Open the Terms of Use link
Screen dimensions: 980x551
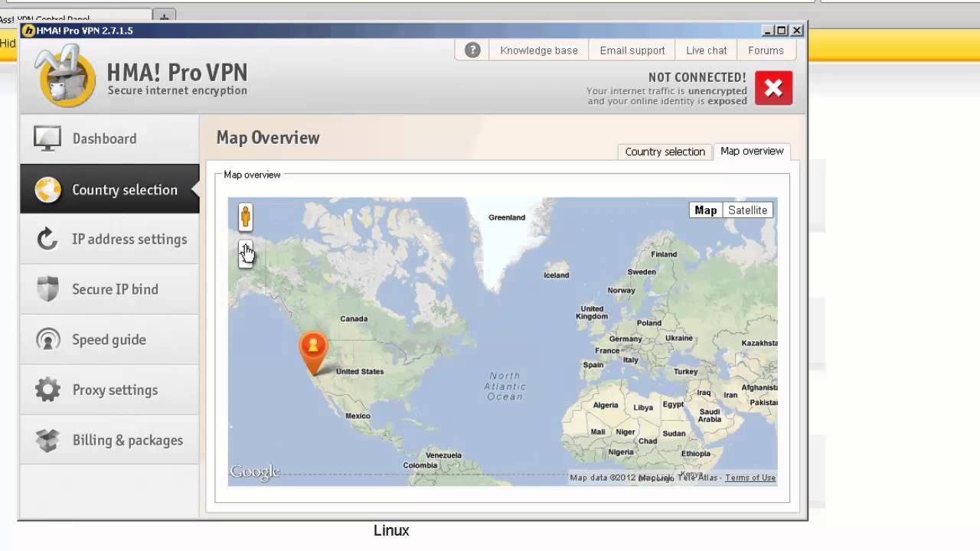pos(750,478)
